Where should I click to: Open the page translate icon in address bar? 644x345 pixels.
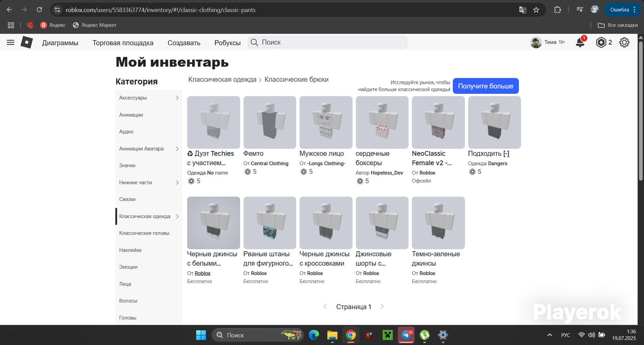pos(522,10)
